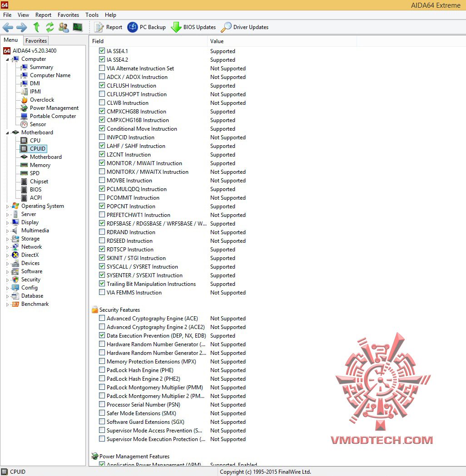This screenshot has height=476, width=466.
Task: Click the green Up arrow toolbar icon
Action: (36, 27)
